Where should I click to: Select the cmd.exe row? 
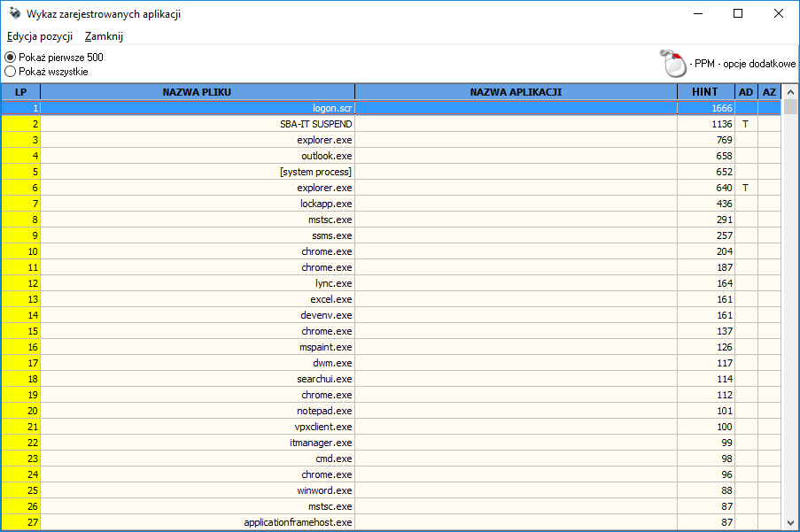(x=392, y=459)
